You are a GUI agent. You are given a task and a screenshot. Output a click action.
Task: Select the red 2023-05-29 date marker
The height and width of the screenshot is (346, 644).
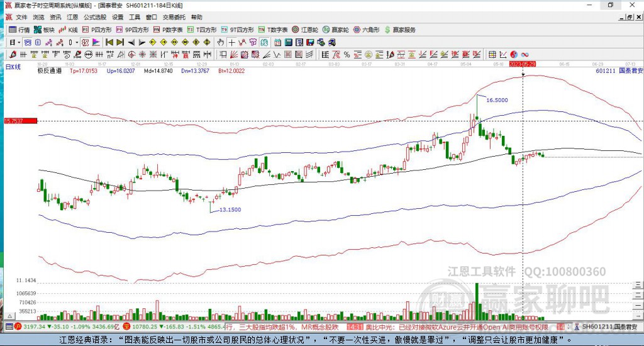click(523, 64)
